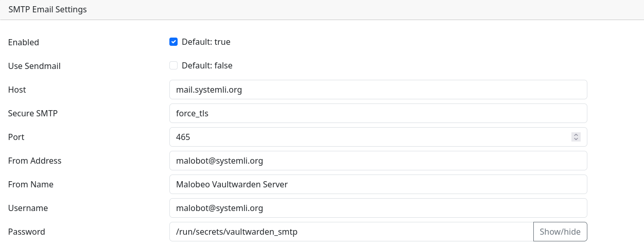
Task: Click the Host field label
Action: pyautogui.click(x=17, y=90)
